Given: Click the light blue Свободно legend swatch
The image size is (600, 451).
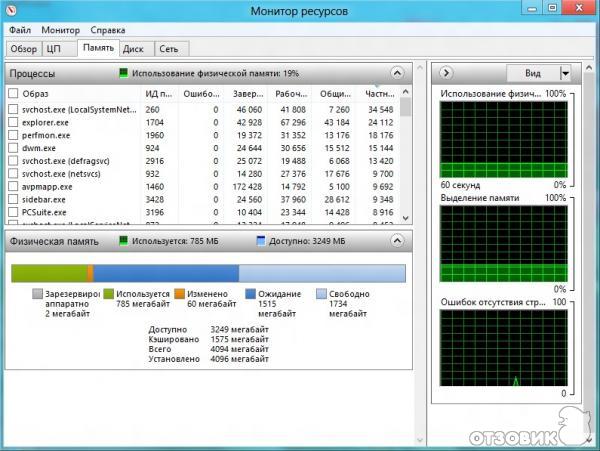Looking at the screenshot, I should coord(321,294).
